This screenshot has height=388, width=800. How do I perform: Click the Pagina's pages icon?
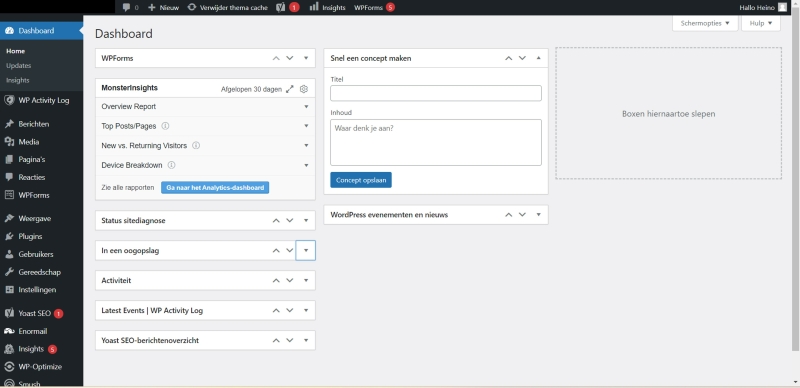point(9,159)
